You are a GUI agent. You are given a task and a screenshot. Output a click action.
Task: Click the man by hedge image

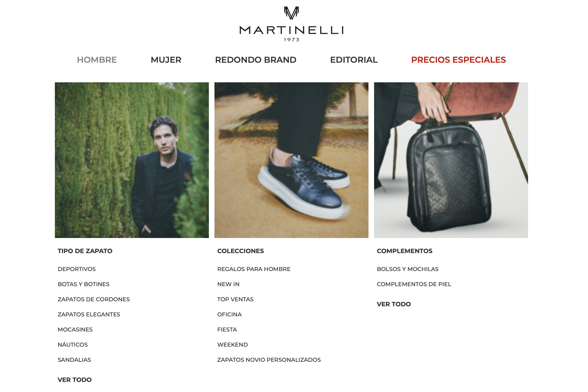[x=132, y=160]
